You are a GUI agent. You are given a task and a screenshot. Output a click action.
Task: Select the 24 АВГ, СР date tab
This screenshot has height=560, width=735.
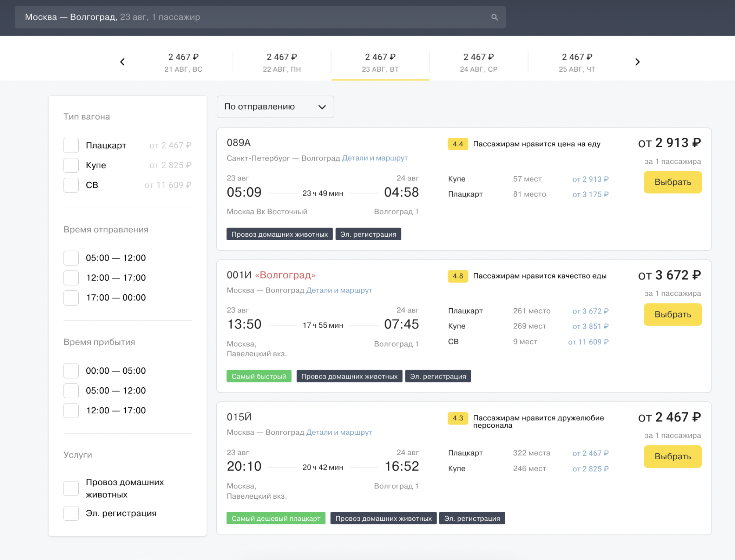479,62
